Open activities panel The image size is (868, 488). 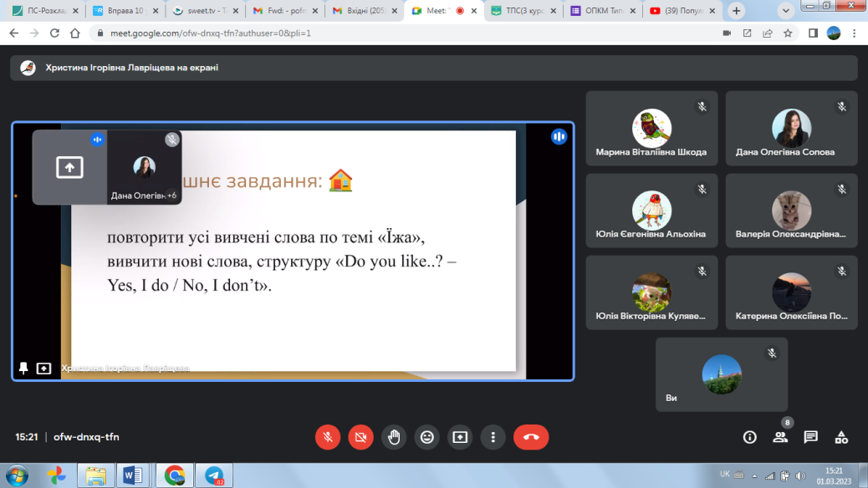tap(841, 437)
